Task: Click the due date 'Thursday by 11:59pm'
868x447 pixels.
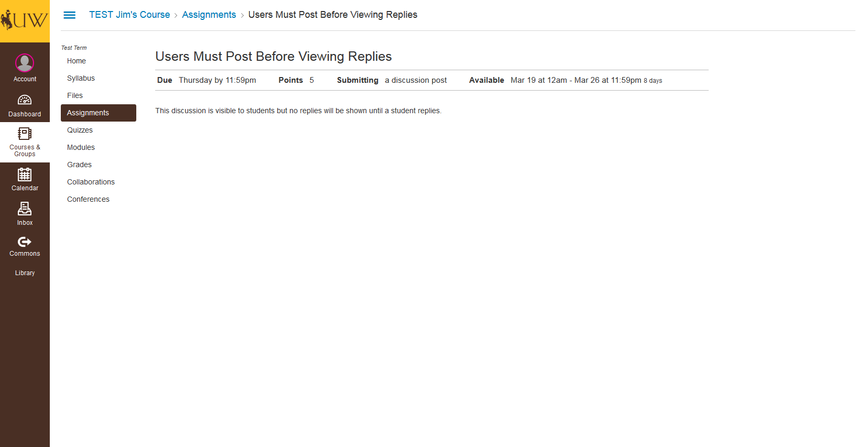Action: (x=218, y=80)
